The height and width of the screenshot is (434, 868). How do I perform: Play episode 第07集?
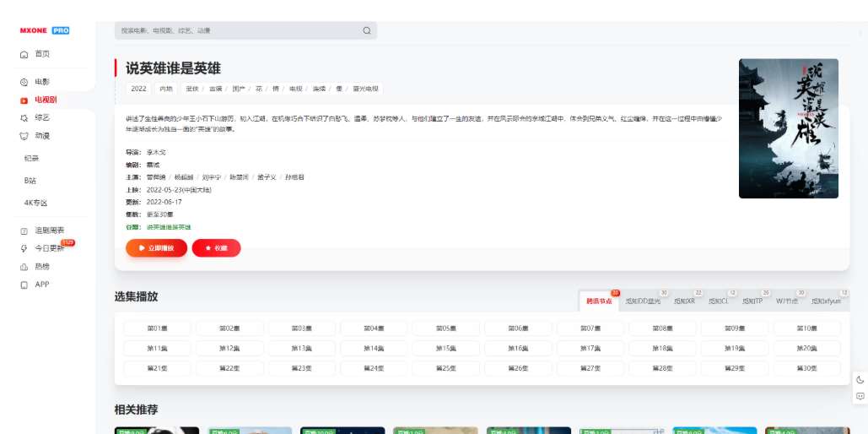(590, 328)
